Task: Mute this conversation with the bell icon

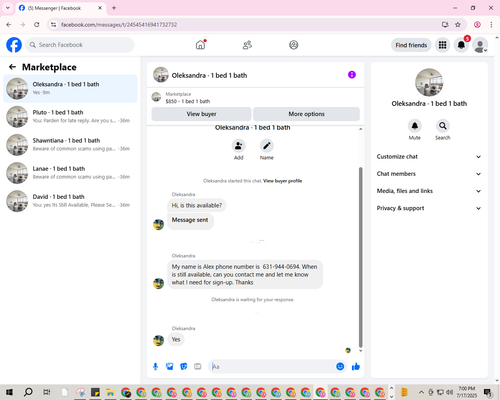Action: coord(415,126)
